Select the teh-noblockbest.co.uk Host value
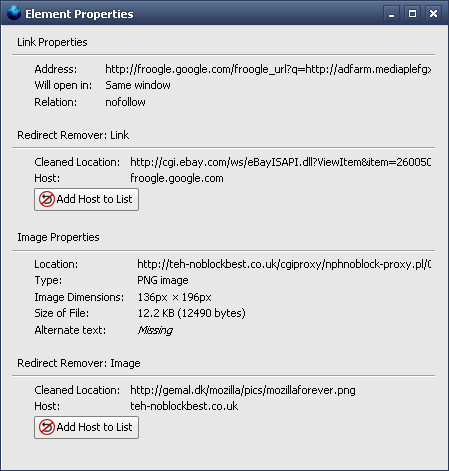The width and height of the screenshot is (449, 471). (x=184, y=406)
